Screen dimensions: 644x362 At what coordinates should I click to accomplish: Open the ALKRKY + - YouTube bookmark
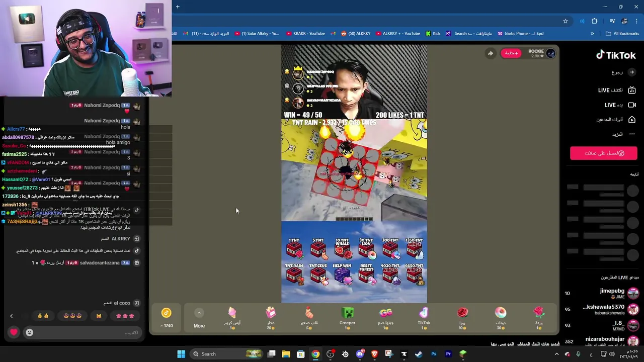(x=397, y=34)
